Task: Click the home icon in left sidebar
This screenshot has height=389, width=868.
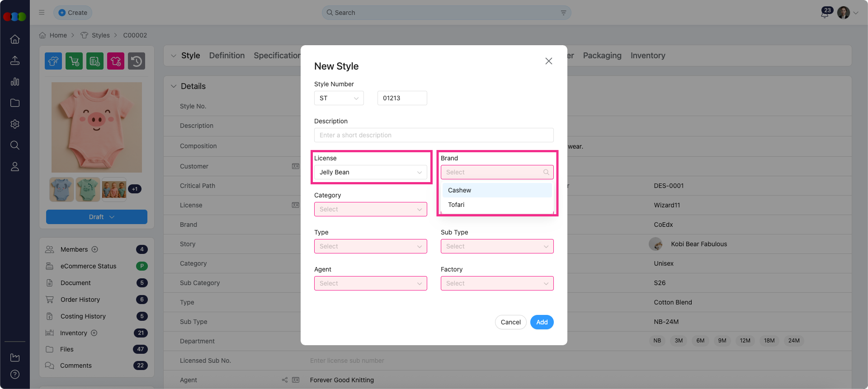Action: tap(15, 39)
